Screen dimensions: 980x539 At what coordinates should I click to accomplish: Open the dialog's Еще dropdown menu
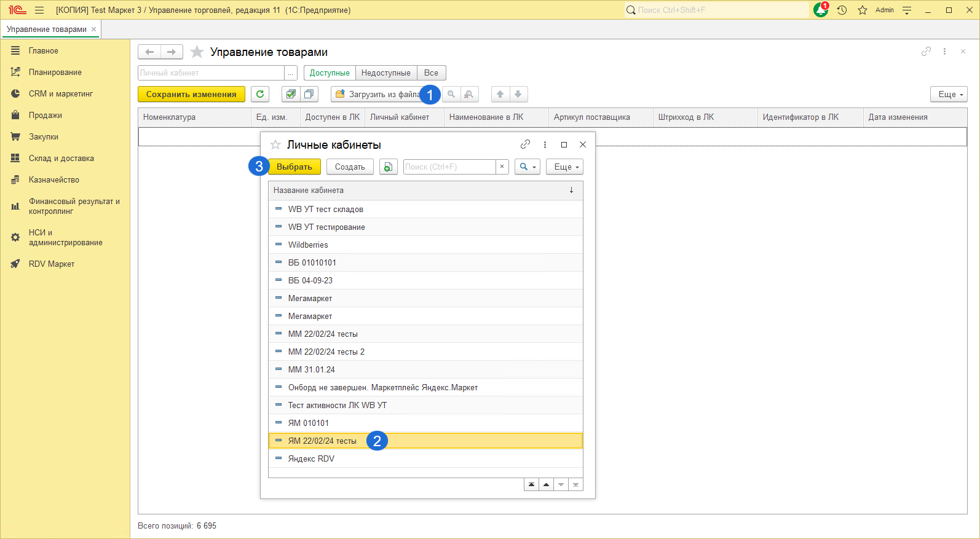(x=564, y=167)
